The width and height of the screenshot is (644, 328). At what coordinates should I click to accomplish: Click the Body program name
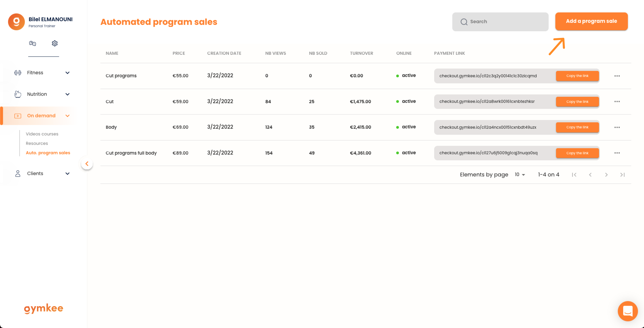click(111, 127)
